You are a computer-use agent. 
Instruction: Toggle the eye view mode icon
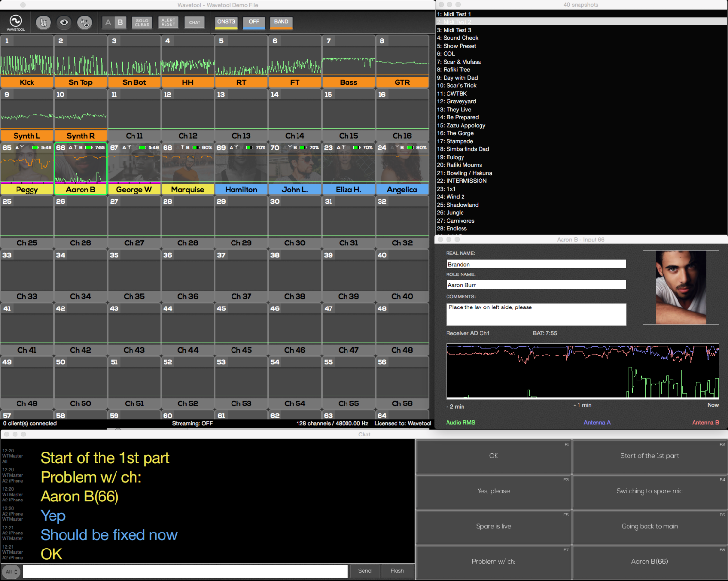[x=64, y=22]
